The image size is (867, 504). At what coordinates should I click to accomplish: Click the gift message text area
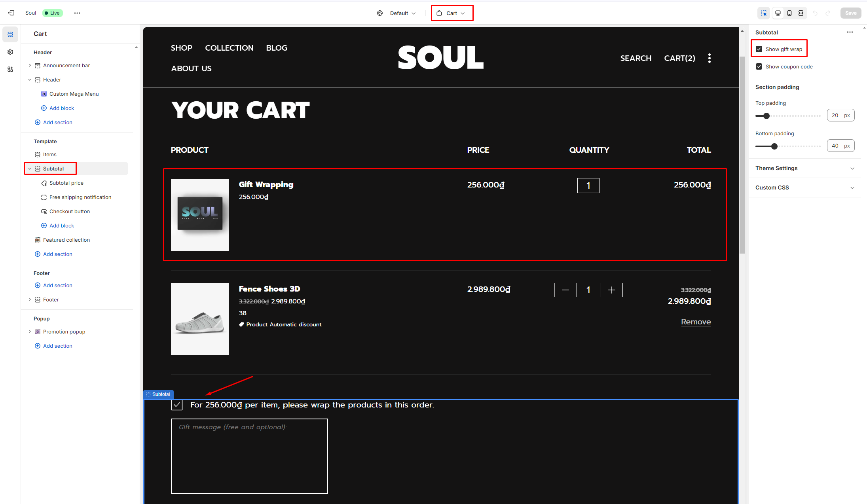pos(249,456)
